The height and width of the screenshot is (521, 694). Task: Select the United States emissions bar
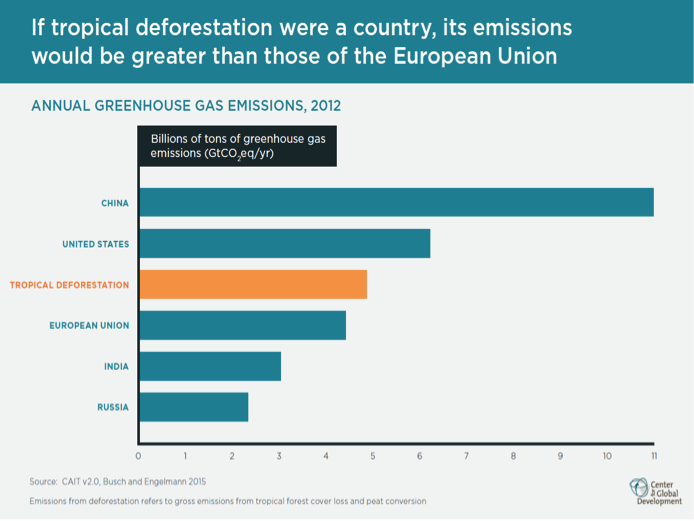[285, 243]
